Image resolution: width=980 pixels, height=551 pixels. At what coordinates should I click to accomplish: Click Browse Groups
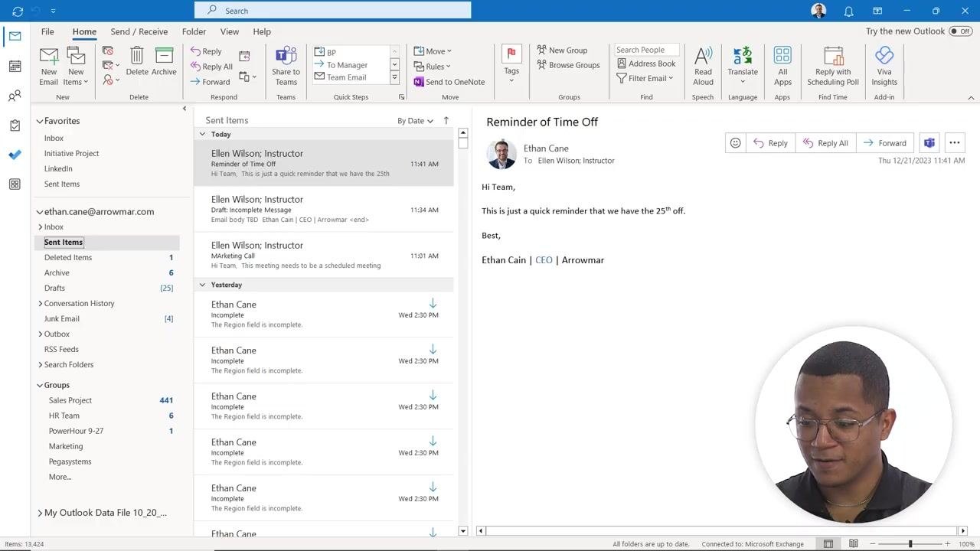tap(568, 65)
